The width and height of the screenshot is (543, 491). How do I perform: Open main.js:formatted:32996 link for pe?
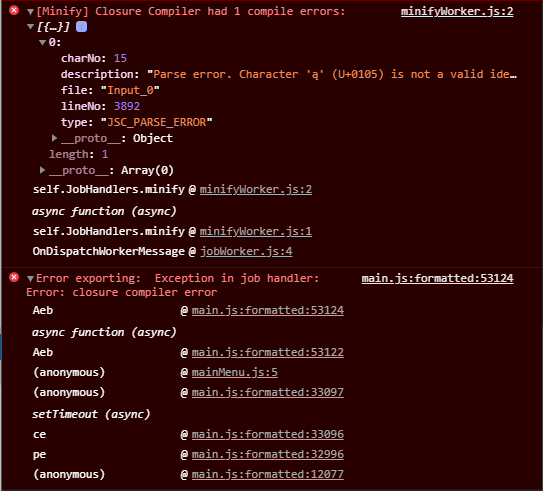tap(268, 454)
